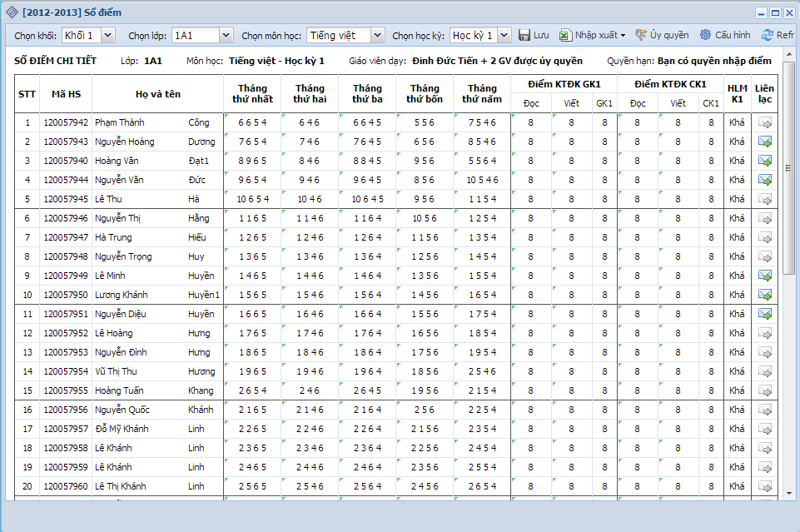This screenshot has height=532, width=800.
Task: Click Đọc GK1 score for Hà Trung Hiếu
Action: (x=530, y=237)
